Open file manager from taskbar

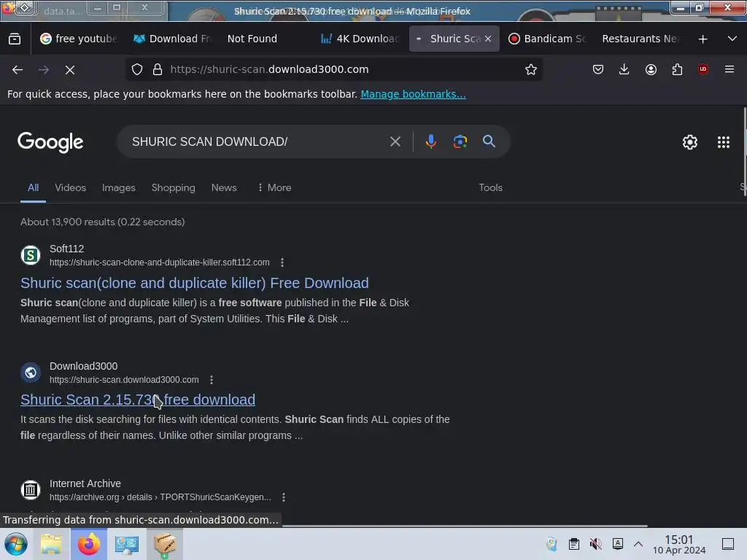(x=51, y=544)
